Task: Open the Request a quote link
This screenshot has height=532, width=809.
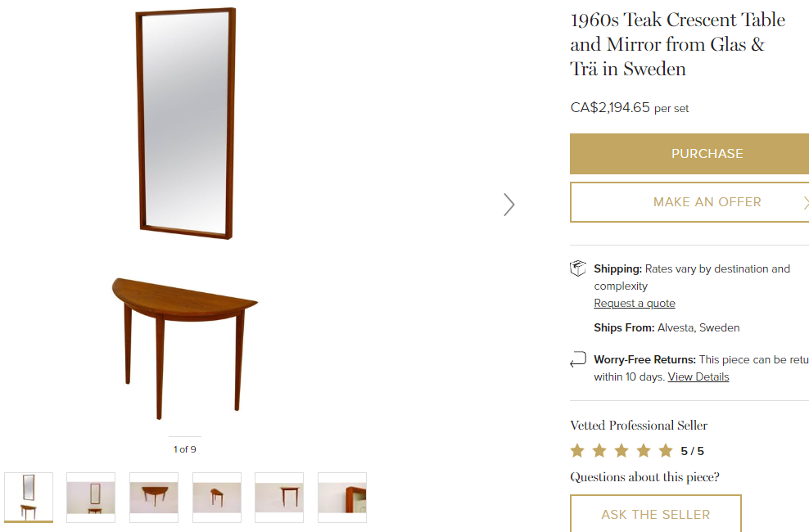Action: (x=634, y=303)
